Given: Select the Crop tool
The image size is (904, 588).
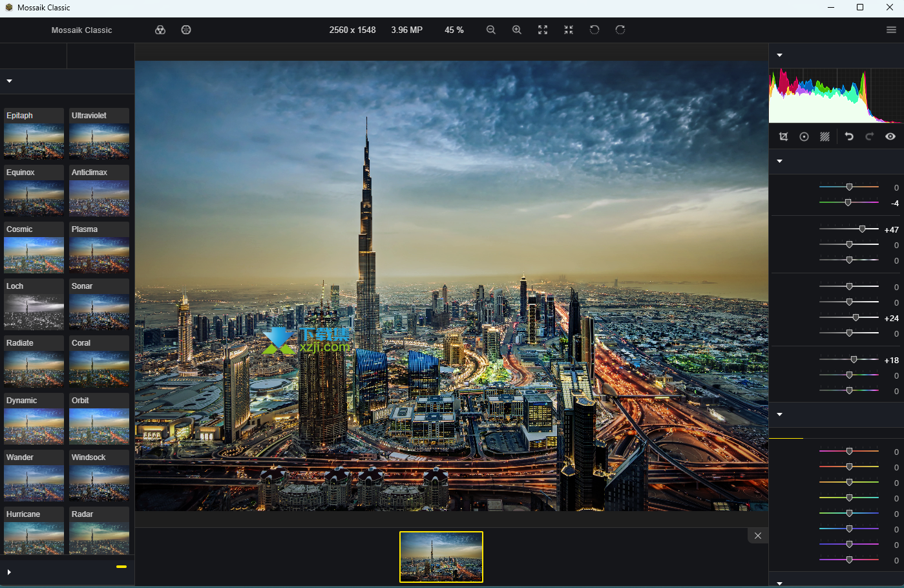Looking at the screenshot, I should [784, 136].
